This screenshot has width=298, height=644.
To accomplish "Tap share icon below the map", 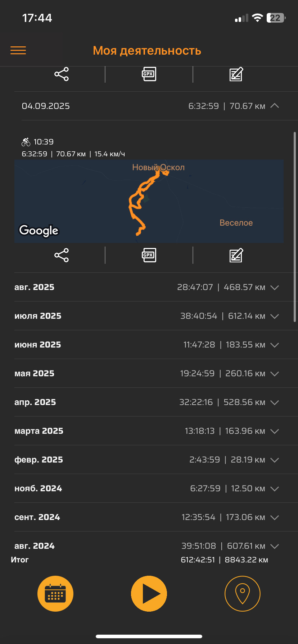I will pyautogui.click(x=62, y=255).
